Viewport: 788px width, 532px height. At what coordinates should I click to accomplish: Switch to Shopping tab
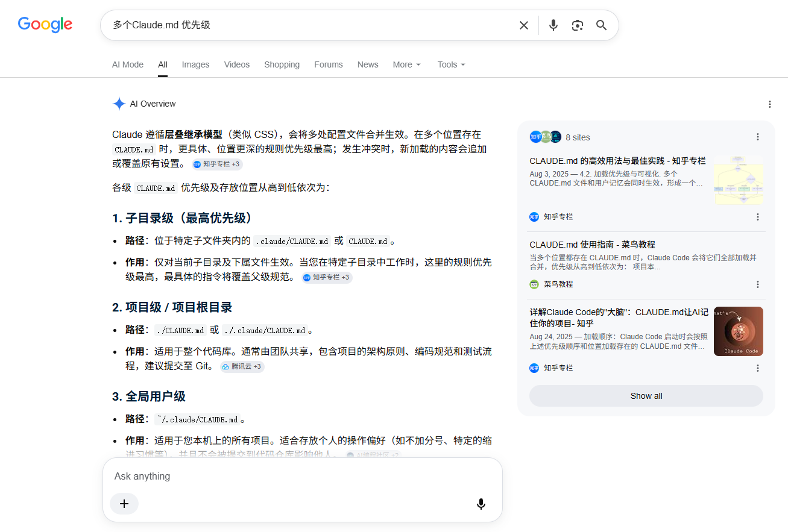[x=282, y=64]
